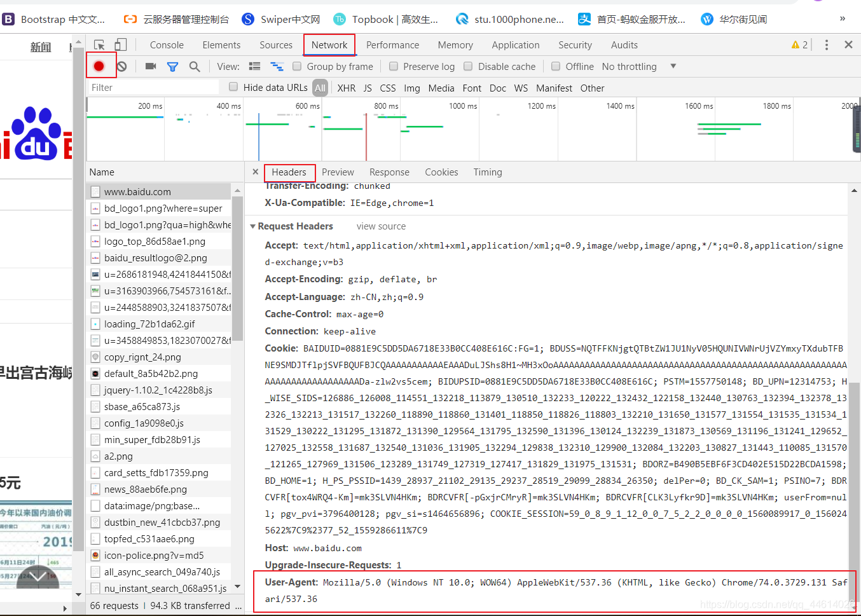The height and width of the screenshot is (616, 861).
Task: Toggle the filter funnel icon
Action: [172, 67]
